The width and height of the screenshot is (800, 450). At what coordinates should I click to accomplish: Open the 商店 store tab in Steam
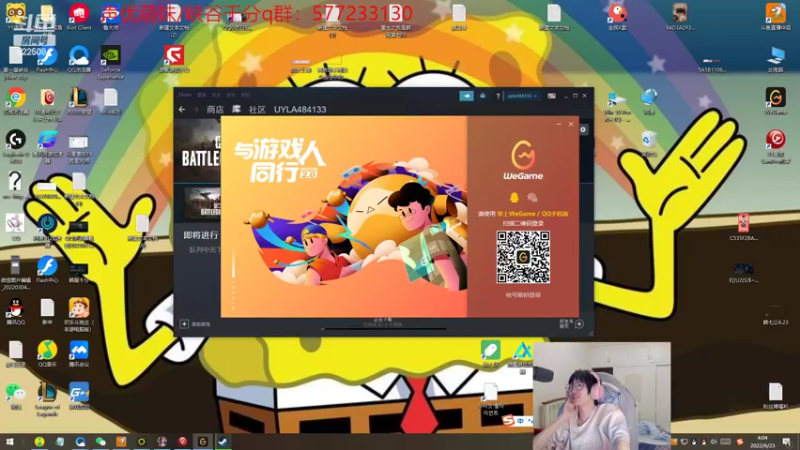tap(215, 110)
